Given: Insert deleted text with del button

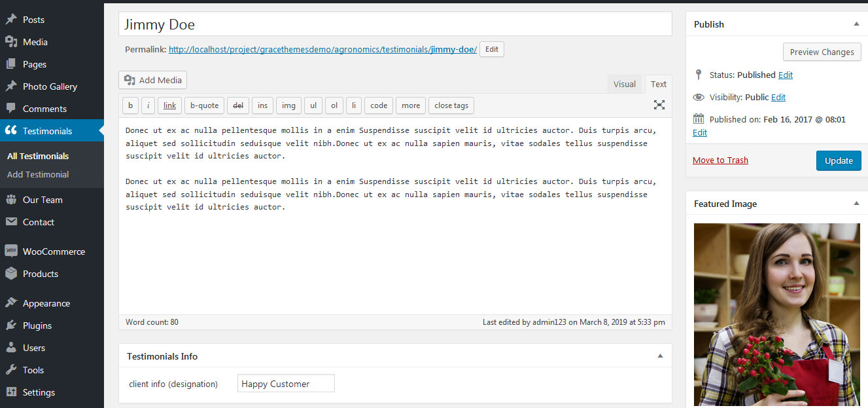Looking at the screenshot, I should point(238,105).
